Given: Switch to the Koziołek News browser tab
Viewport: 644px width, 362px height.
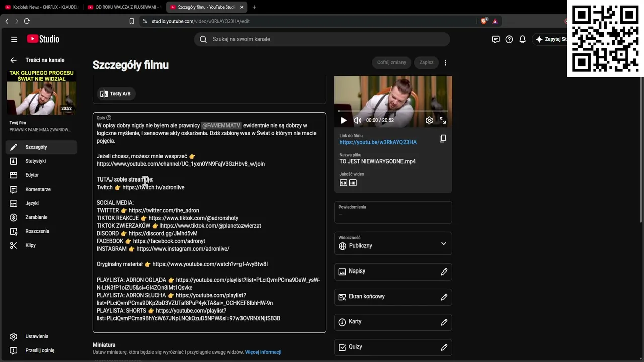Looking at the screenshot, I should (x=41, y=7).
